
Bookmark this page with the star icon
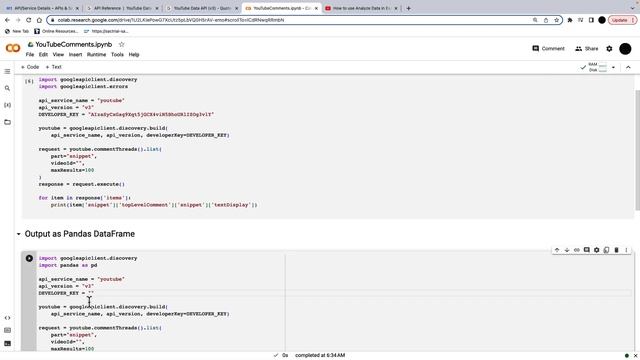(x=556, y=20)
